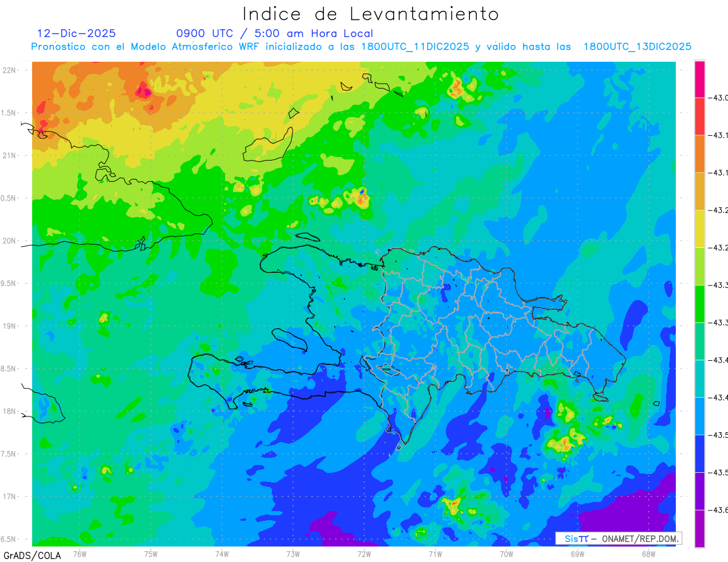
Task: Click the ONAMET/REP.DOM. label box
Action: (x=619, y=538)
